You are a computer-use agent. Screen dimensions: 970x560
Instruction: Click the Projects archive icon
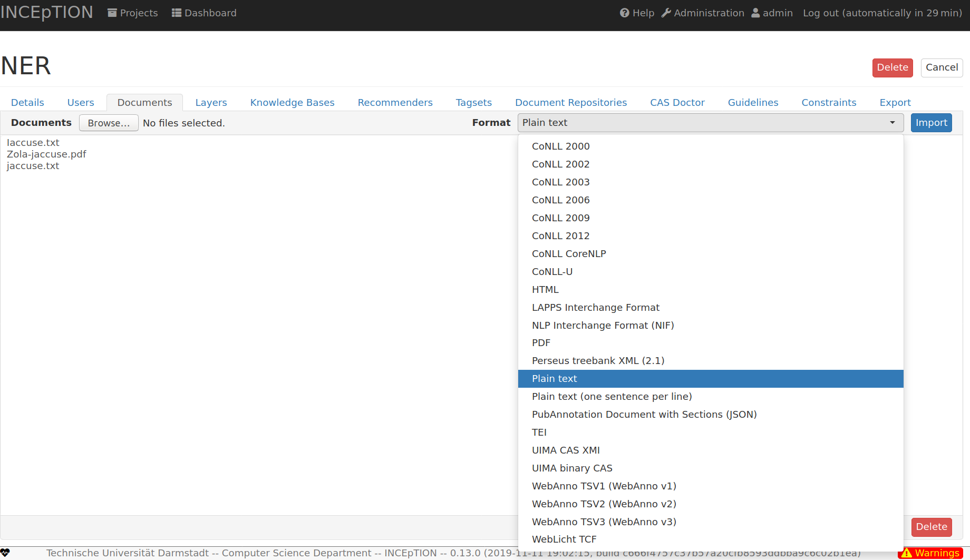point(112,13)
